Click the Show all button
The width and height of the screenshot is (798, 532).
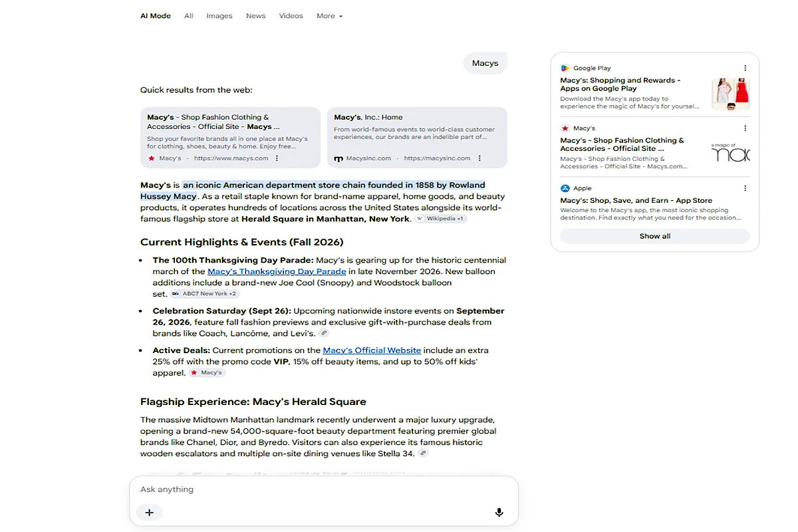[654, 236]
